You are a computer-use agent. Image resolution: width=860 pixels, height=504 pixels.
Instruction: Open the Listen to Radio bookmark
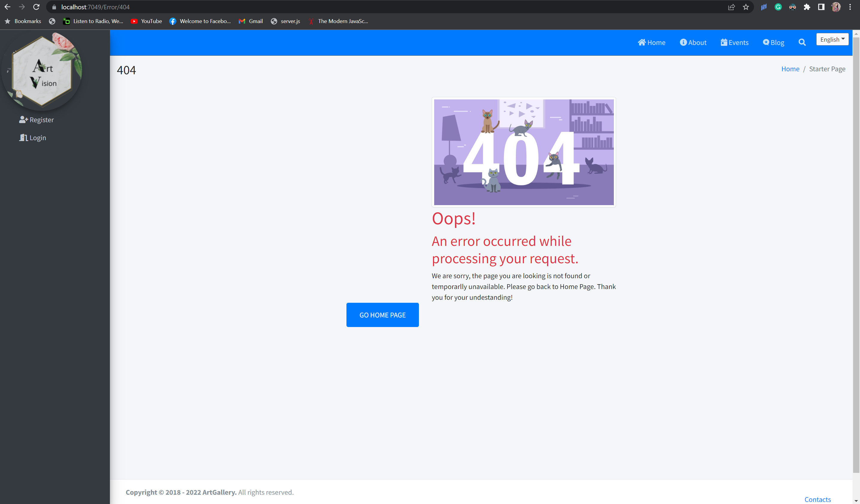point(93,21)
